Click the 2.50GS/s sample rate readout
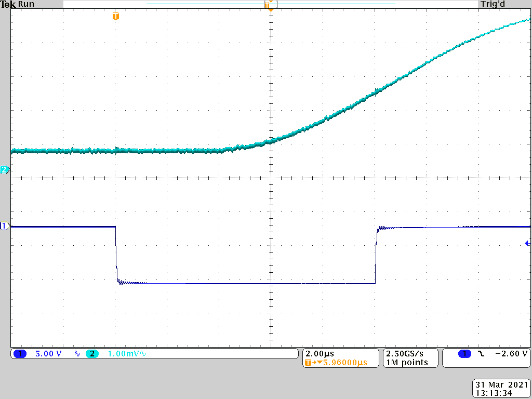The width and height of the screenshot is (532, 399). point(405,353)
